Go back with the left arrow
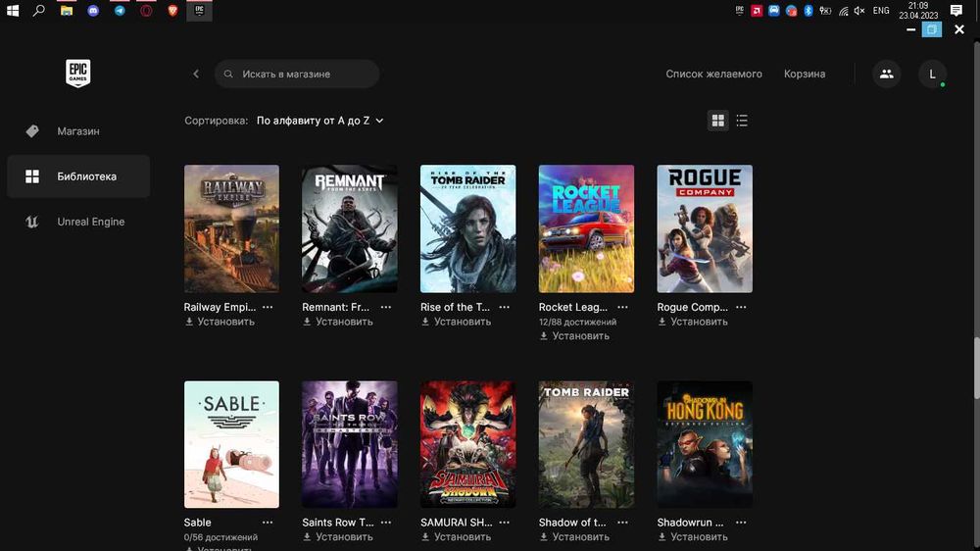Image resolution: width=980 pixels, height=551 pixels. coord(196,74)
